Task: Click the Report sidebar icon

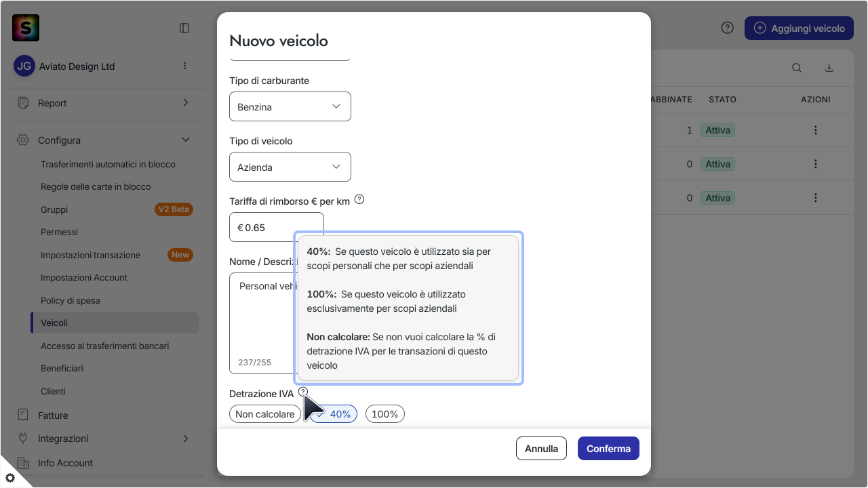Action: click(x=24, y=103)
